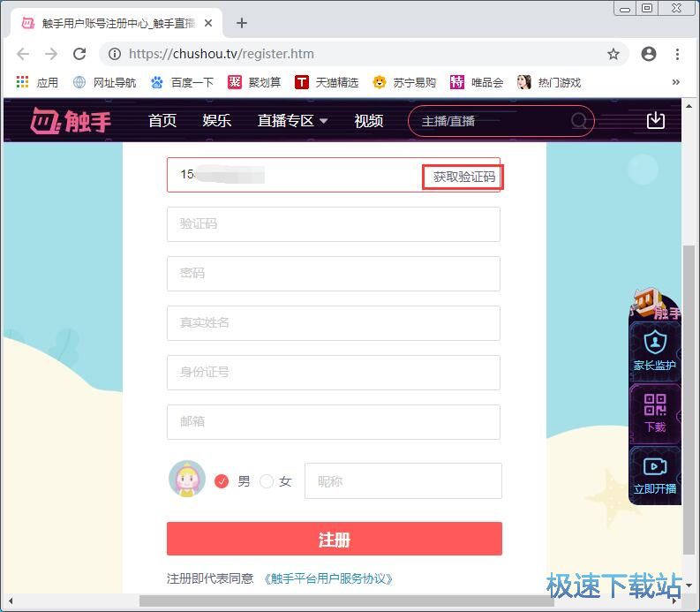
Task: Click the 昵称 nickname field
Action: tap(403, 480)
